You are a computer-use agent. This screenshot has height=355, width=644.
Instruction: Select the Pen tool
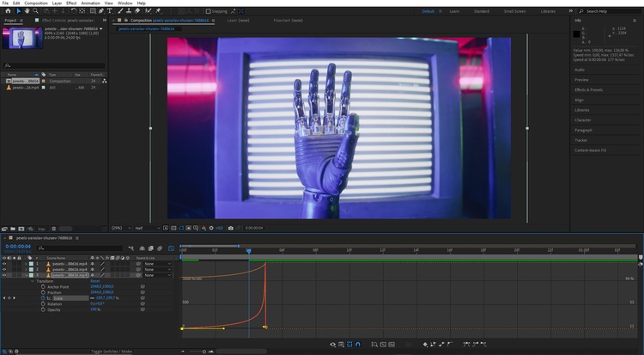(x=101, y=11)
